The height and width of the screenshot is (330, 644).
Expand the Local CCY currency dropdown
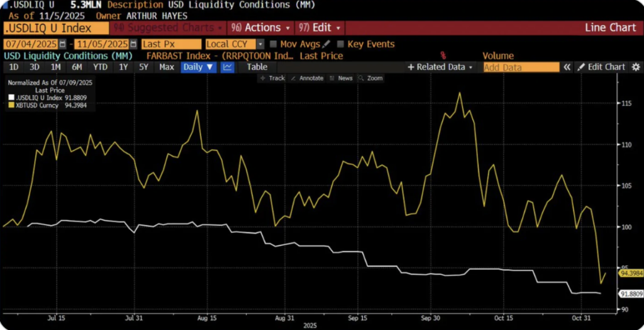(x=235, y=44)
